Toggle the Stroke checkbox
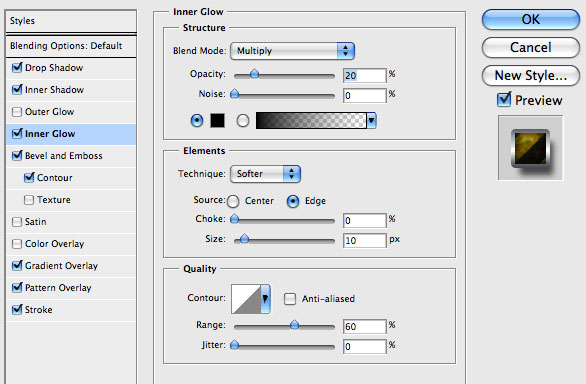 coord(17,310)
